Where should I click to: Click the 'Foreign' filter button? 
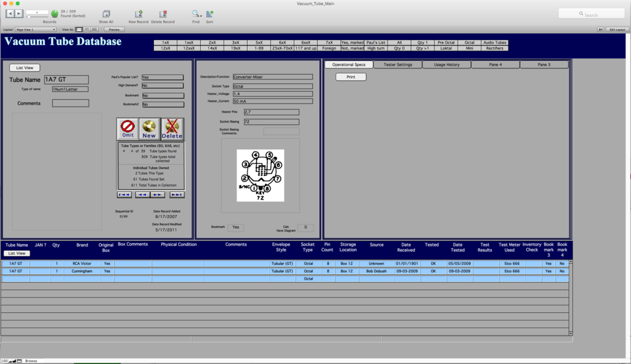(329, 48)
